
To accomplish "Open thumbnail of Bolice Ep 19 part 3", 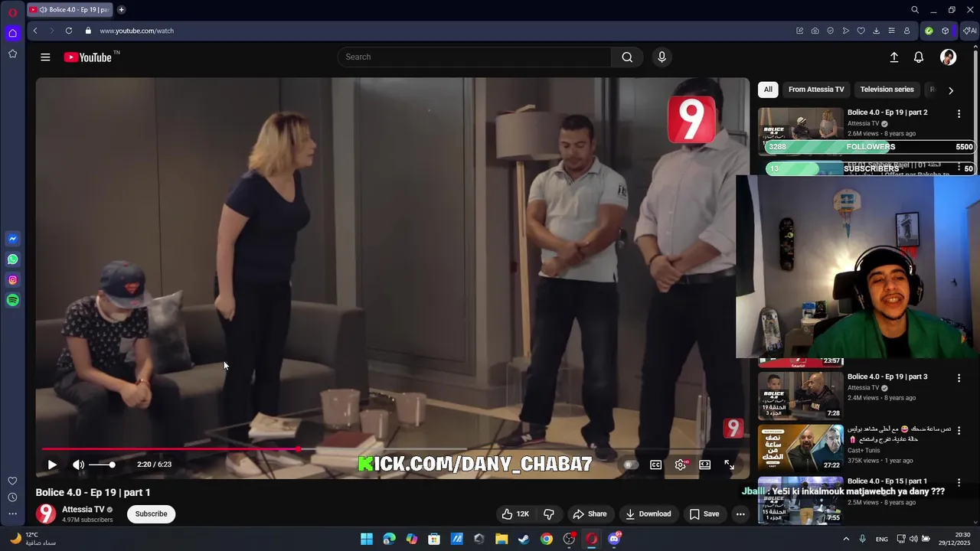I will (800, 396).
